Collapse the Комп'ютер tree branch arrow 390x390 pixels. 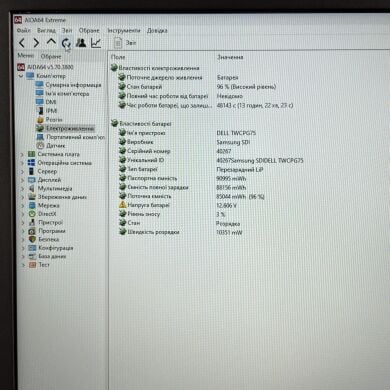tap(21, 76)
